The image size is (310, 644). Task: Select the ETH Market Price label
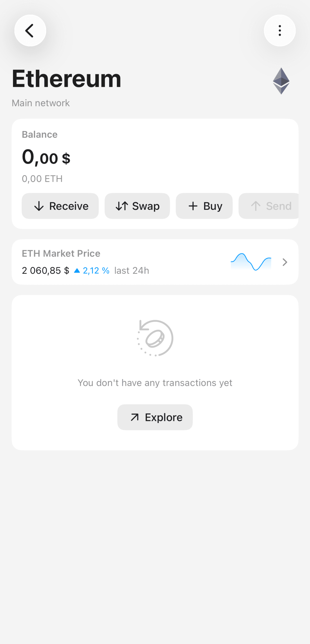(x=61, y=253)
